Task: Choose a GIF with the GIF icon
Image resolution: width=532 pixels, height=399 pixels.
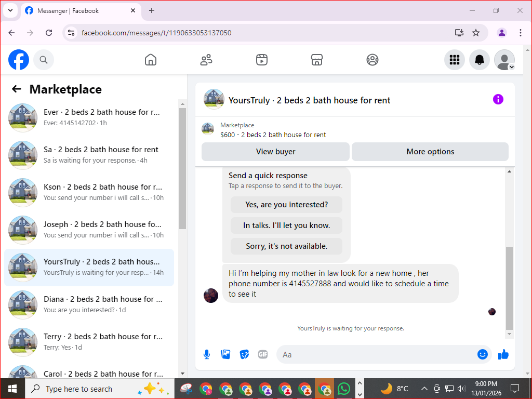Action: tap(263, 354)
